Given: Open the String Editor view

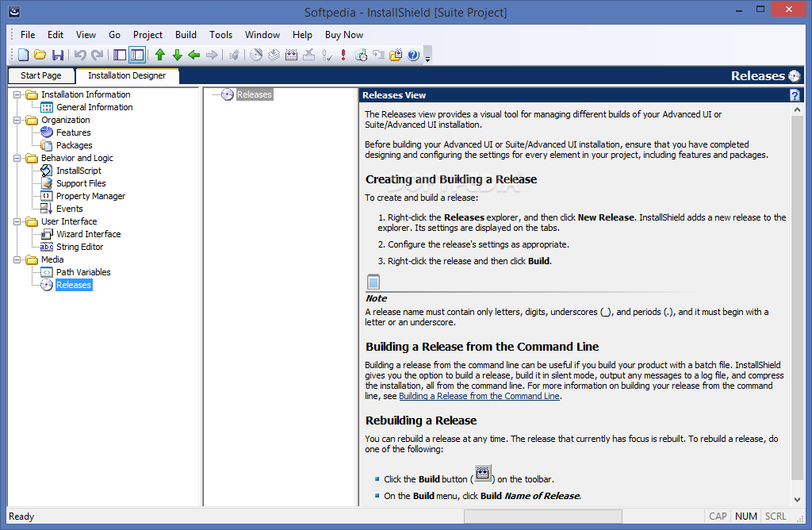Looking at the screenshot, I should click(x=80, y=247).
